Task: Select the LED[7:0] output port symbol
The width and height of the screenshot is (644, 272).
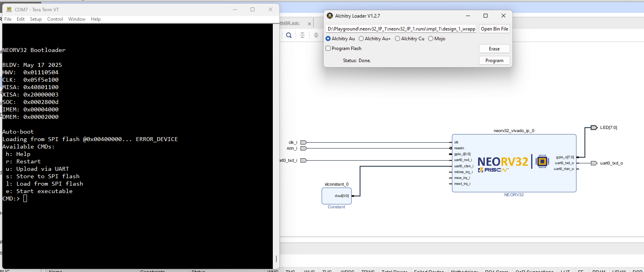Action: 594,127
